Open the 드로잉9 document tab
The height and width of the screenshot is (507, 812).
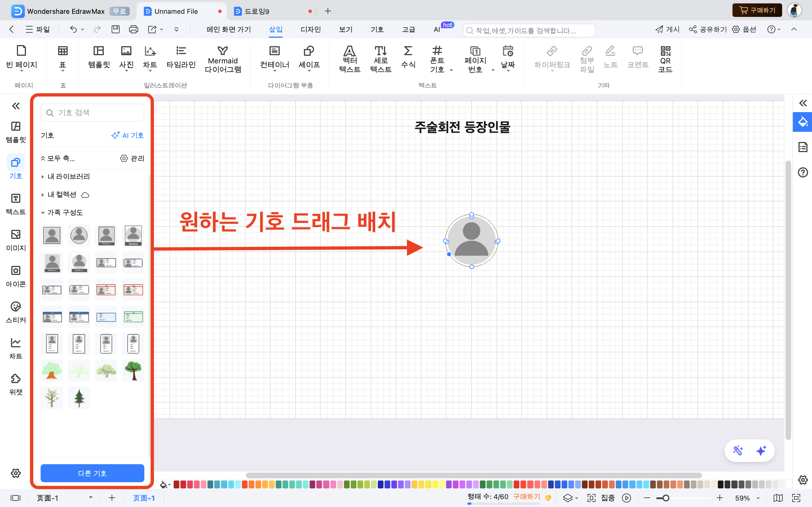pos(257,11)
